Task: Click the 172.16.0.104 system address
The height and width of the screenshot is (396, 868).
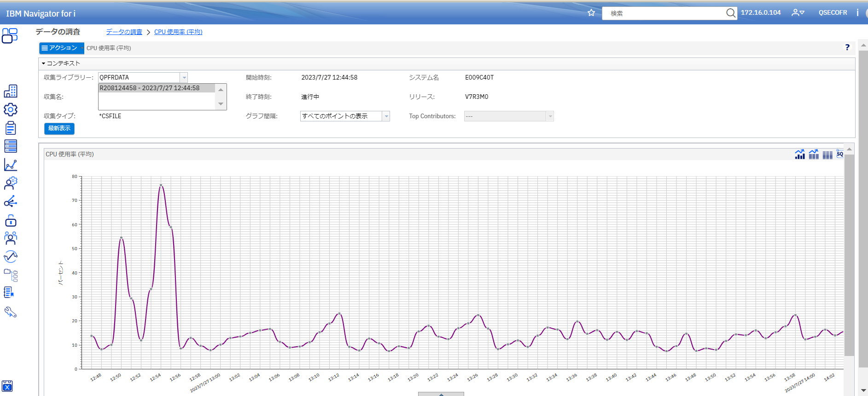Action: tap(761, 12)
